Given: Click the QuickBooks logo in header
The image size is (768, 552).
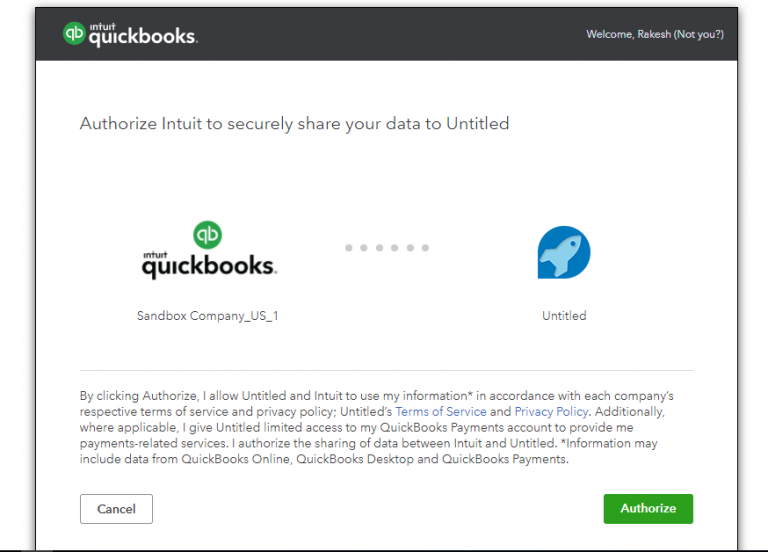Looking at the screenshot, I should point(130,34).
